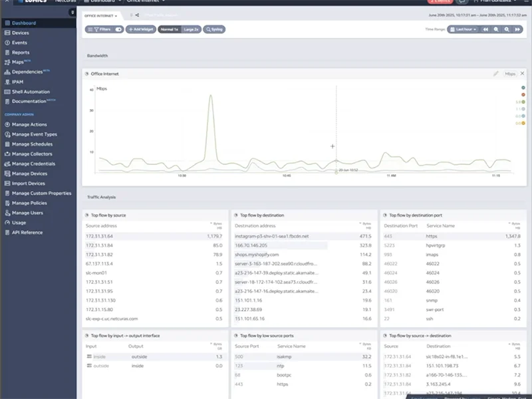Open the Dependencies section

tap(27, 72)
